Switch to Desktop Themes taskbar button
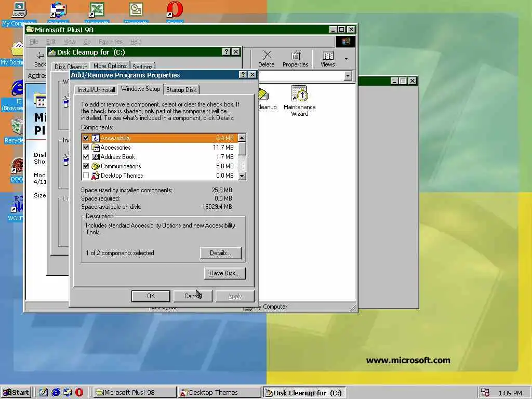 pos(220,393)
